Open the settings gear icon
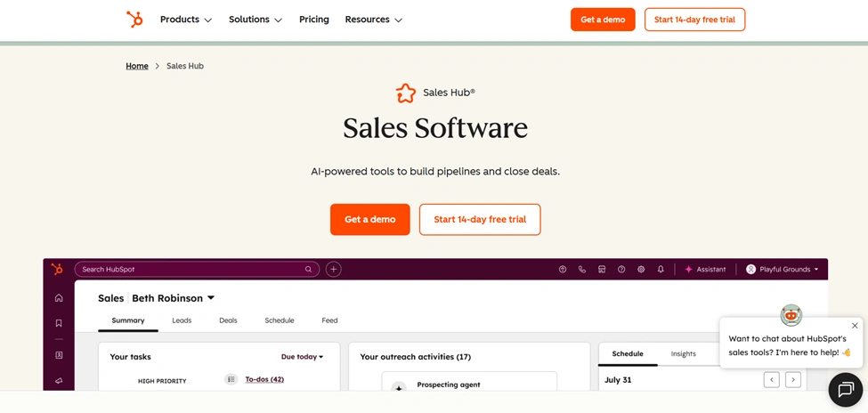The height and width of the screenshot is (413, 868). (x=641, y=269)
